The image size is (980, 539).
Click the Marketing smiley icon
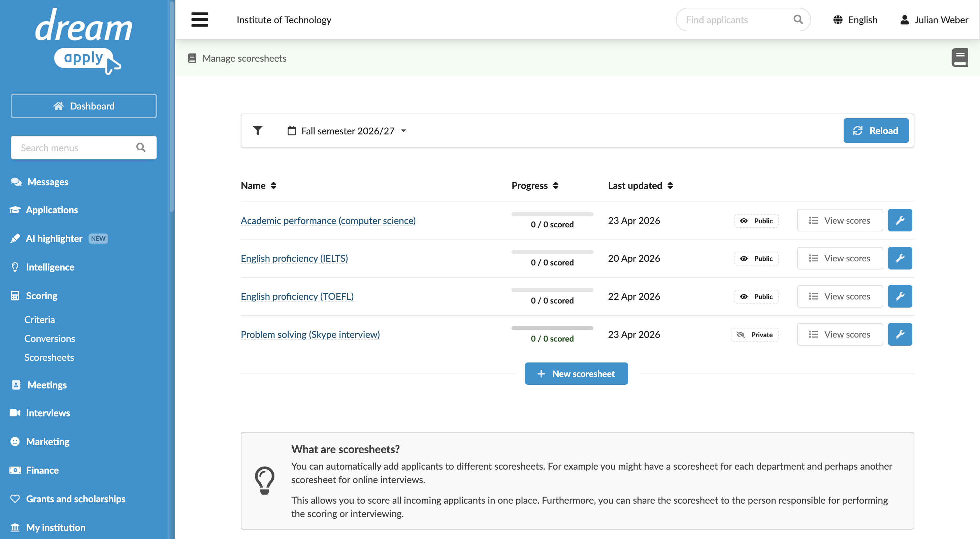click(15, 441)
